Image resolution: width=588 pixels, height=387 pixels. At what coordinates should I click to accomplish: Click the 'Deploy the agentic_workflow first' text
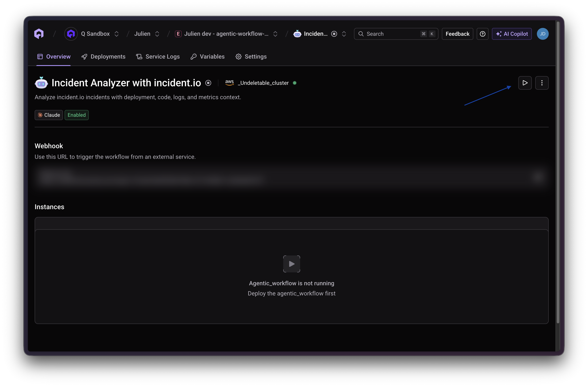click(x=291, y=294)
